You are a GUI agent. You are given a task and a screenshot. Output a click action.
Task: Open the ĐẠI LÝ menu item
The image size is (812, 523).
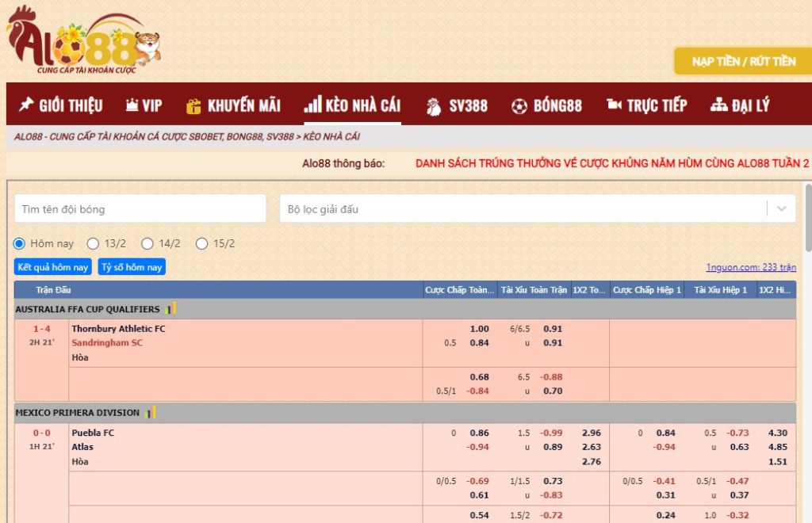coord(740,105)
